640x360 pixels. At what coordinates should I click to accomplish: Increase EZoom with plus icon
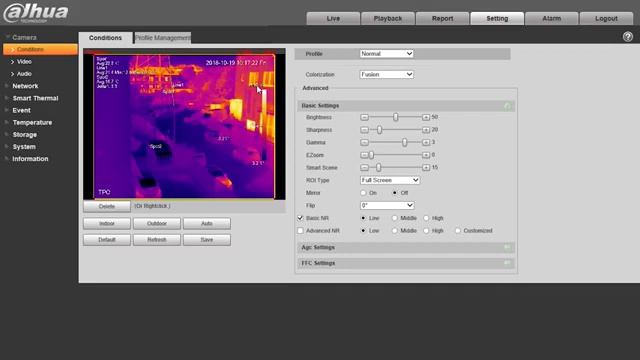point(426,155)
